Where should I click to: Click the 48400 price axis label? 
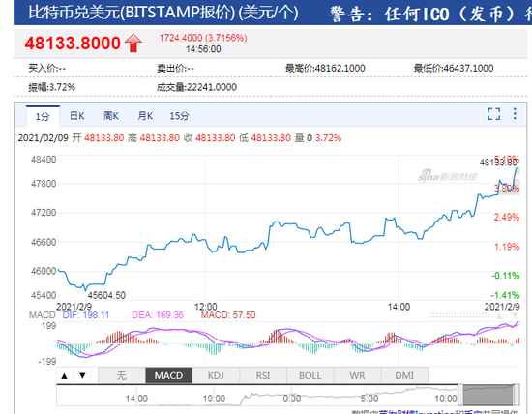[x=44, y=160]
